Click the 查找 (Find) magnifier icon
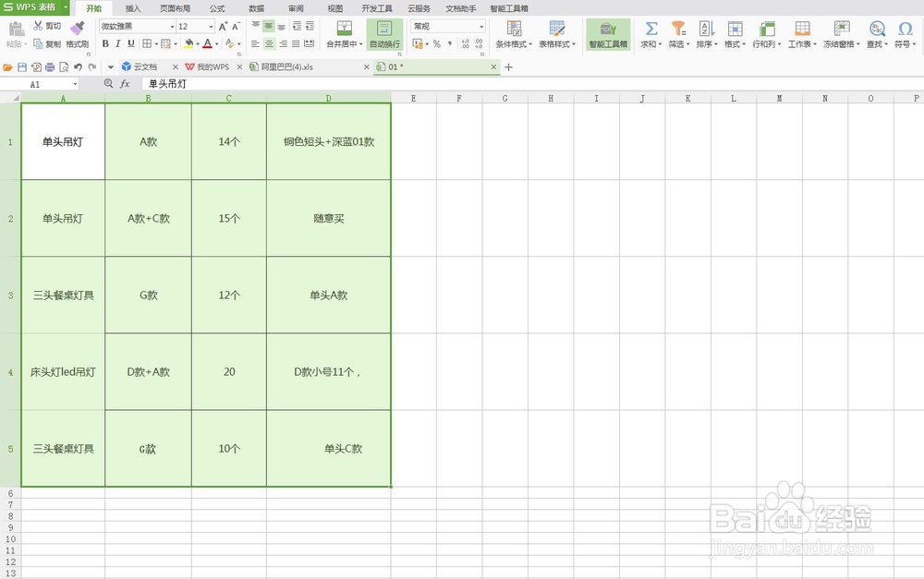This screenshot has height=579, width=924. [876, 30]
